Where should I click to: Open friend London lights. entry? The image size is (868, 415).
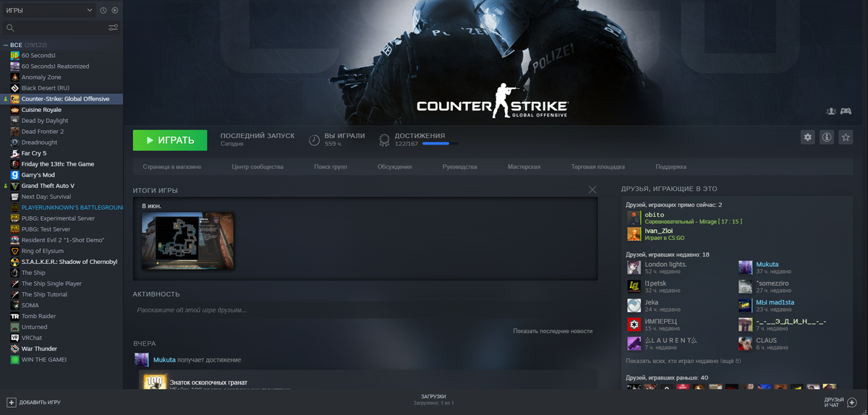pyautogui.click(x=658, y=268)
